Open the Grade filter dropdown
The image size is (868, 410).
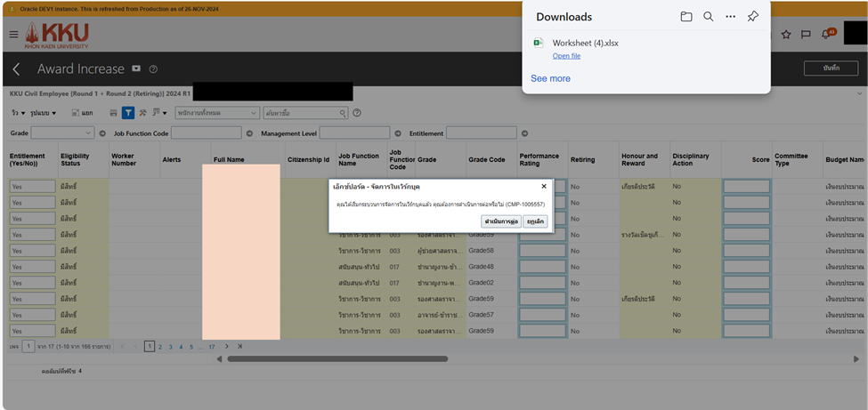coord(62,133)
